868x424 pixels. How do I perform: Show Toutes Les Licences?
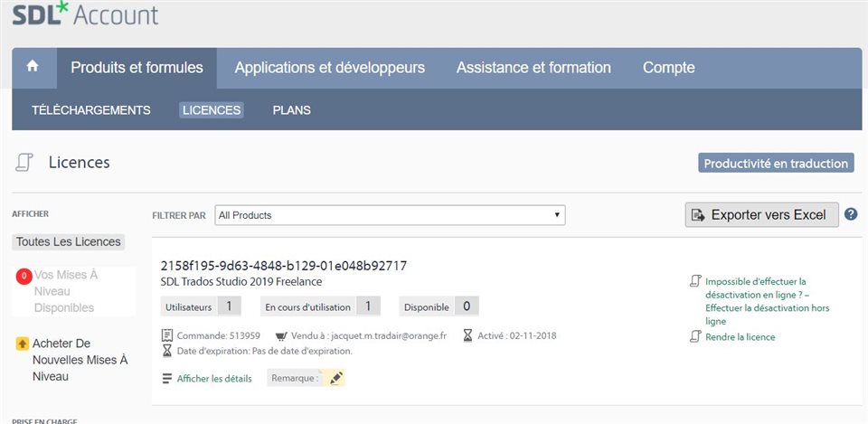pos(69,242)
